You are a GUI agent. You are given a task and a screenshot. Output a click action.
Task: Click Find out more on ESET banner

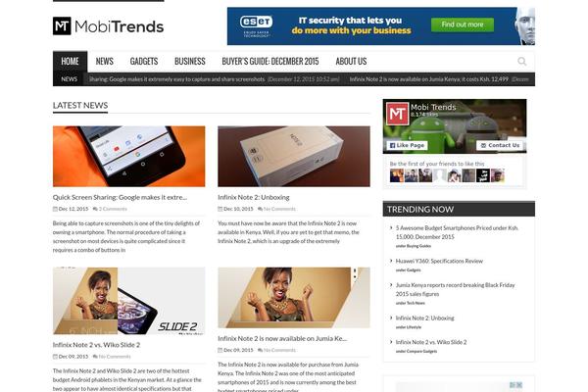[x=462, y=24]
